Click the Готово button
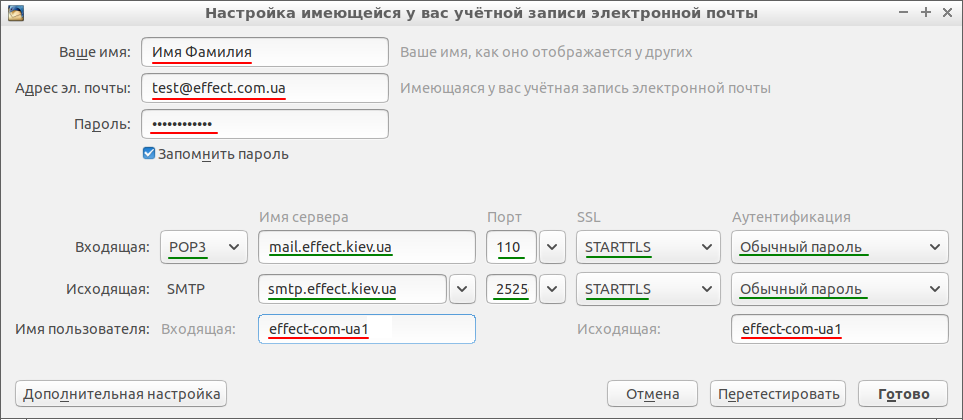The height and width of the screenshot is (420, 963). click(903, 394)
